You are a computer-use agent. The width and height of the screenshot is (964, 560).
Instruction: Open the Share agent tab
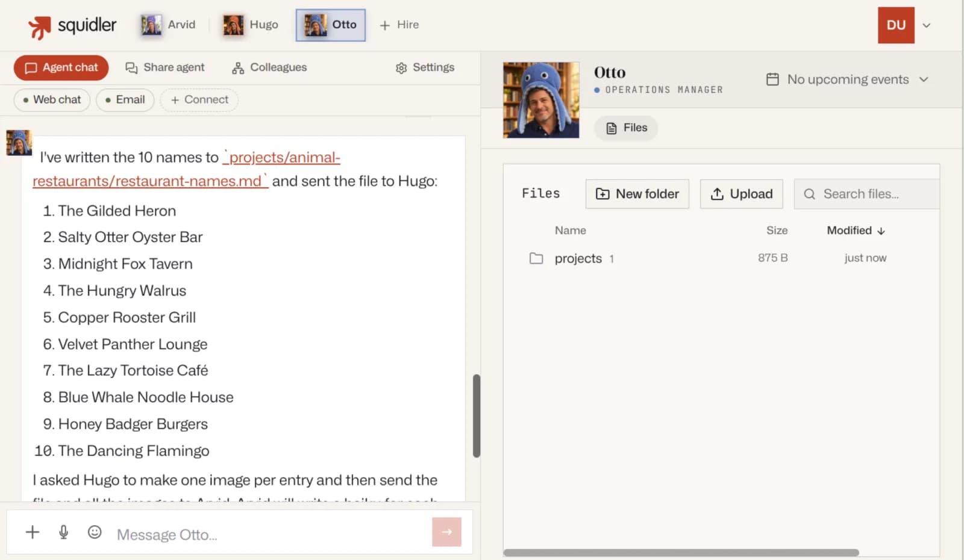165,67
